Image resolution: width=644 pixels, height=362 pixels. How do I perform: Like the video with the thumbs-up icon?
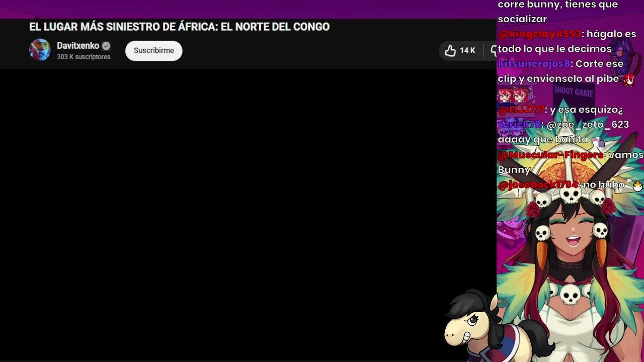(x=450, y=50)
